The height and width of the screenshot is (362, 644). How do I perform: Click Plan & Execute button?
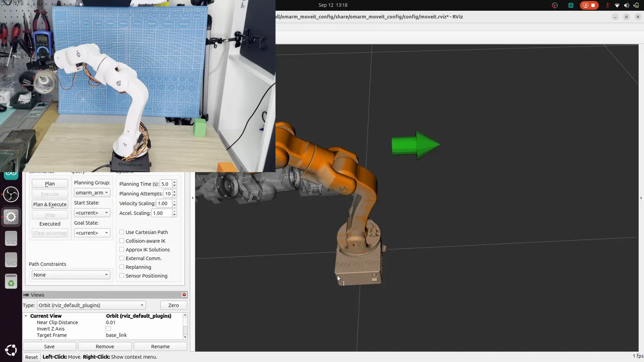click(x=50, y=204)
